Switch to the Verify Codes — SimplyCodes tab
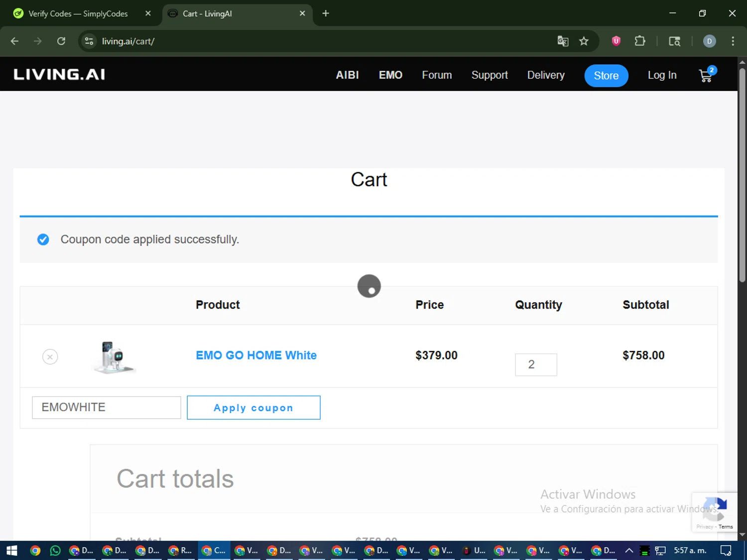747x560 pixels. tap(78, 13)
